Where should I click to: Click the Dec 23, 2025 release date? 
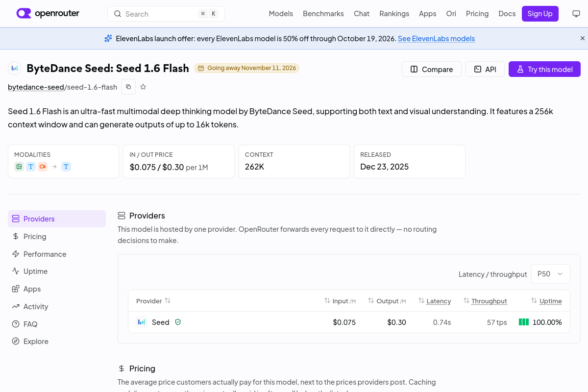[385, 167]
